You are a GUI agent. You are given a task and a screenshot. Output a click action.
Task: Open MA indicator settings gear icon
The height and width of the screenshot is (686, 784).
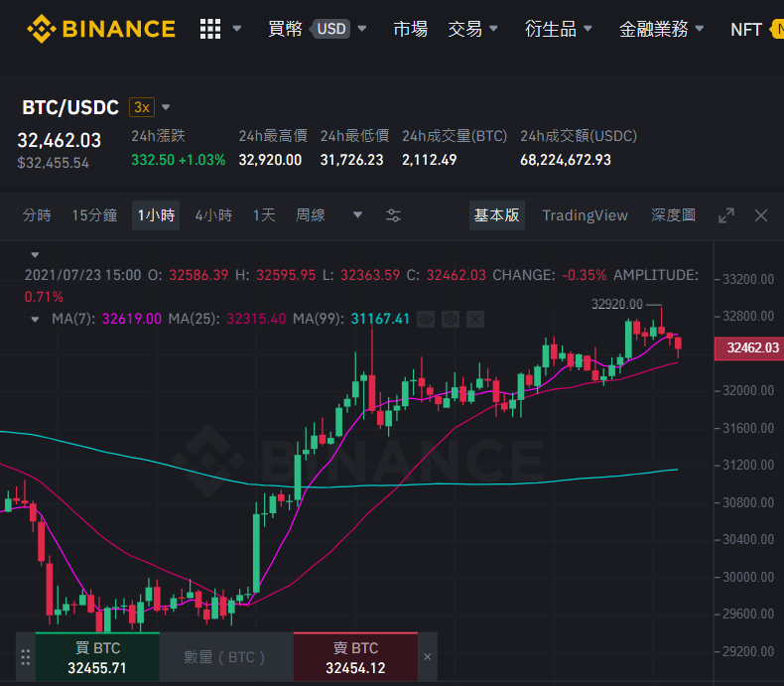tap(451, 319)
